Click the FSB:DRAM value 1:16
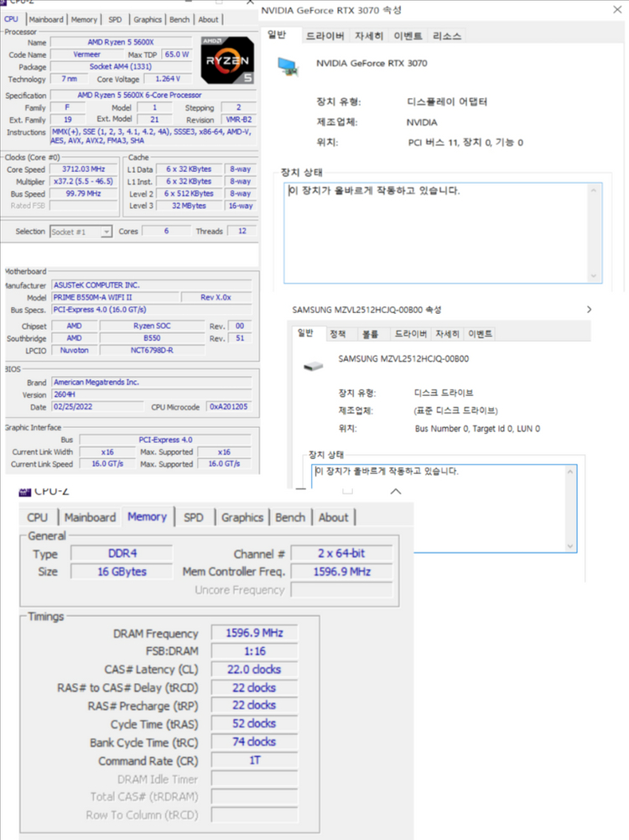629x840 pixels. (254, 651)
